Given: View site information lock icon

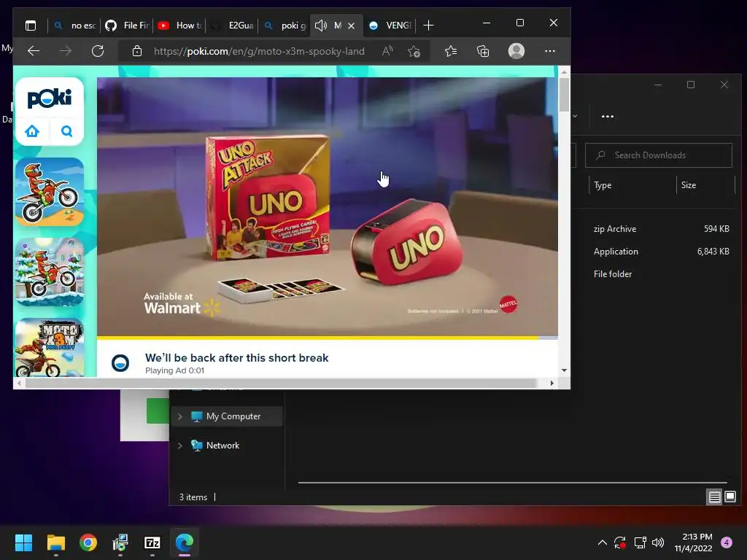Looking at the screenshot, I should click(x=136, y=51).
